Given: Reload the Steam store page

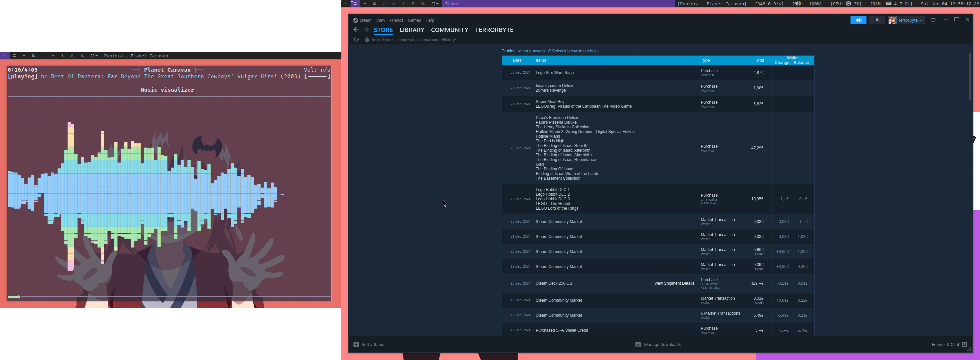Looking at the screenshot, I should pos(356,40).
